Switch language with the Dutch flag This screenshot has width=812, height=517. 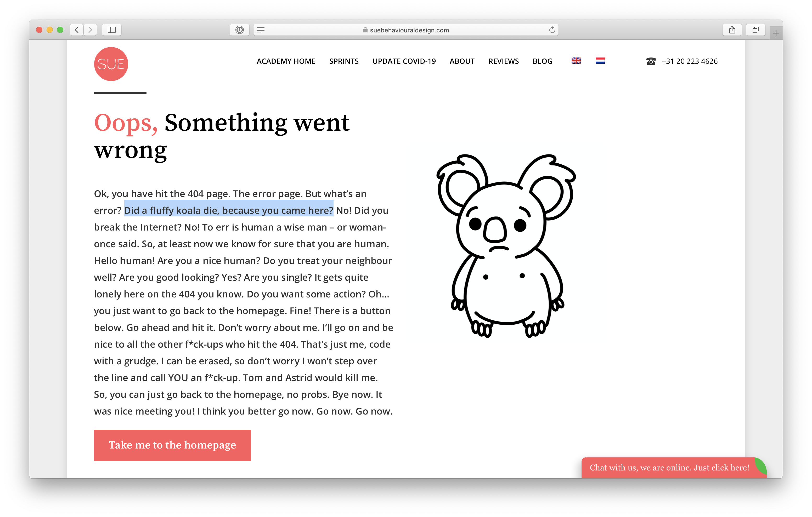tap(600, 61)
